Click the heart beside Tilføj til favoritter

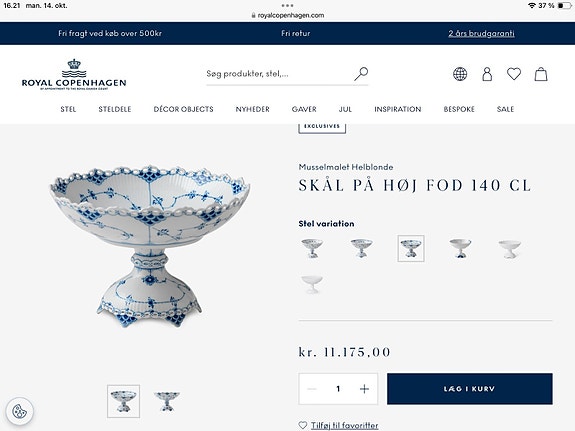[x=303, y=425]
